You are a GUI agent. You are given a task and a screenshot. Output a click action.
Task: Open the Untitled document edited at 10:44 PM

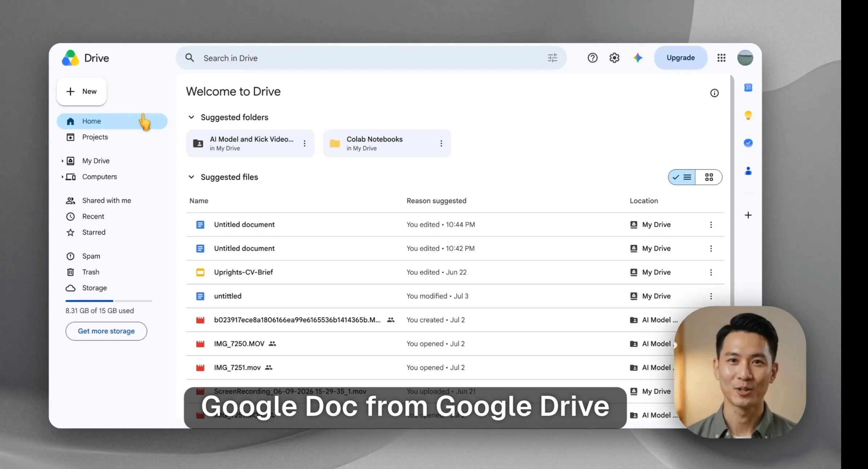coord(244,225)
